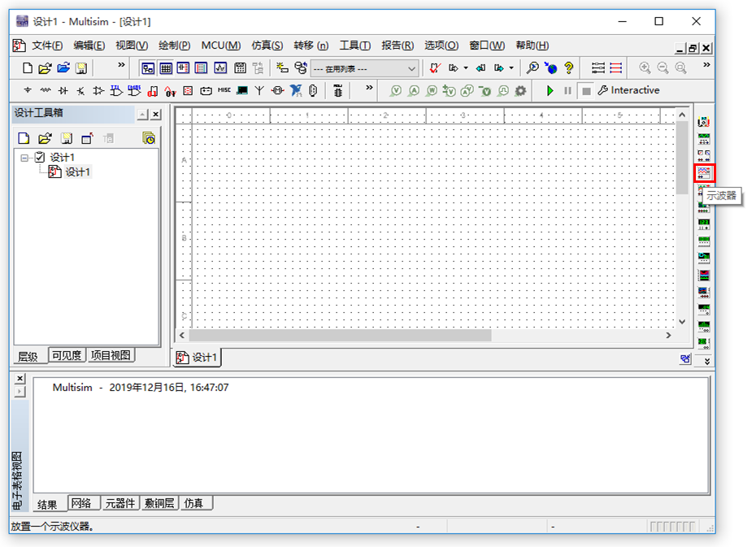Place a transistor component
The width and height of the screenshot is (756, 547).
click(81, 90)
